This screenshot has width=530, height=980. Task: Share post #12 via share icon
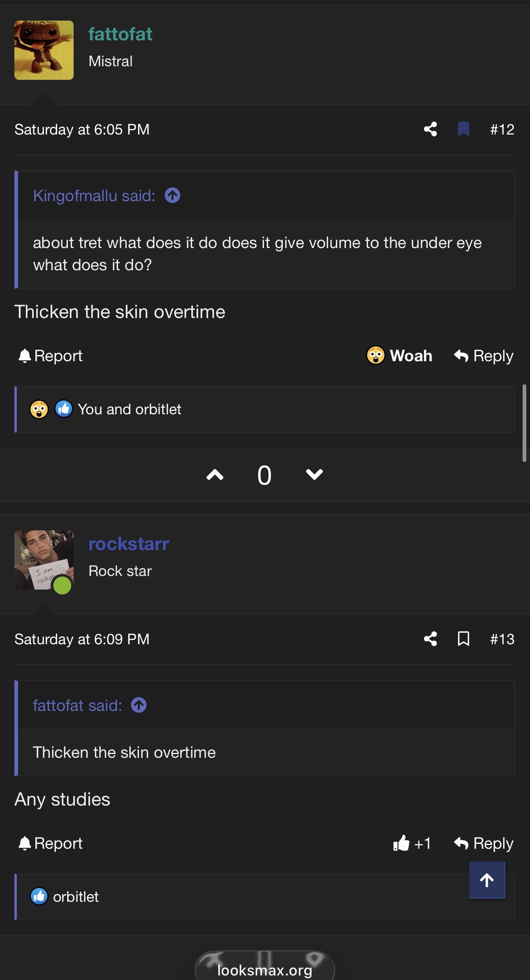click(x=430, y=129)
